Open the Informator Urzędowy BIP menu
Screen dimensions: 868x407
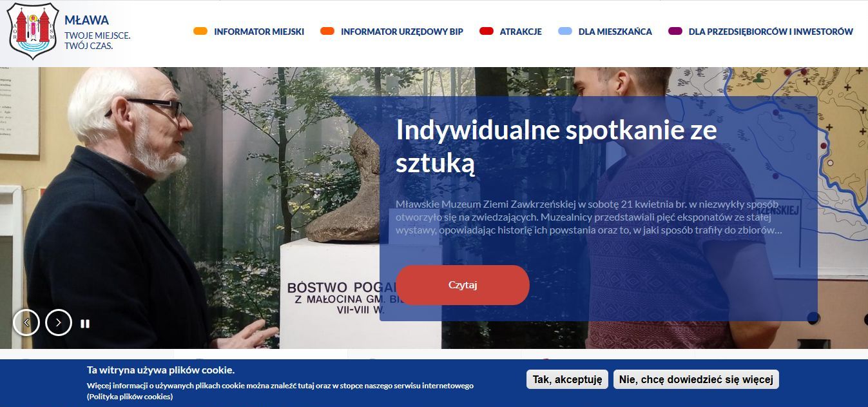tap(402, 32)
